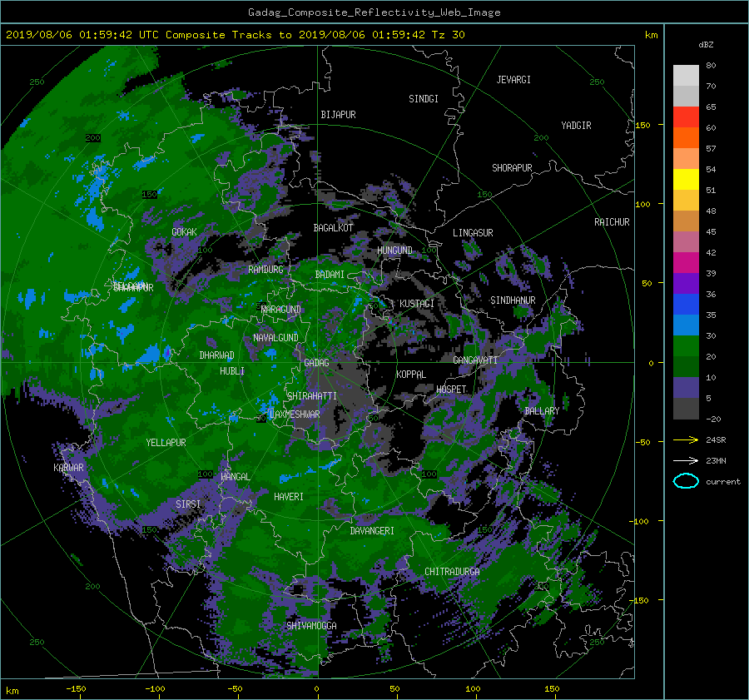This screenshot has width=749, height=700.
Task: Click the JEVARGI city label
Action: [x=513, y=80]
